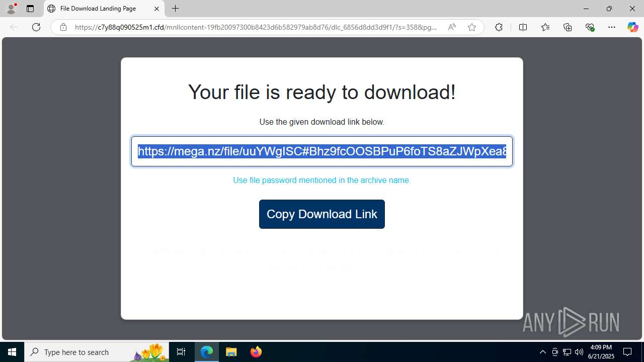Close the File Download Landing Page tab
The image size is (644, 362).
(x=156, y=9)
